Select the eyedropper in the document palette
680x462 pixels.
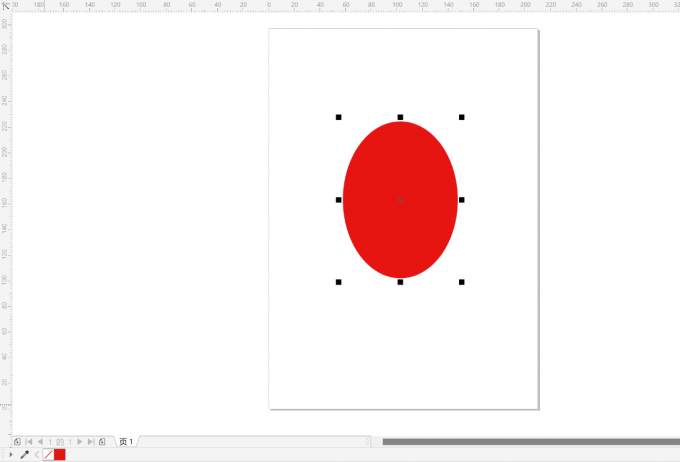pyautogui.click(x=25, y=455)
